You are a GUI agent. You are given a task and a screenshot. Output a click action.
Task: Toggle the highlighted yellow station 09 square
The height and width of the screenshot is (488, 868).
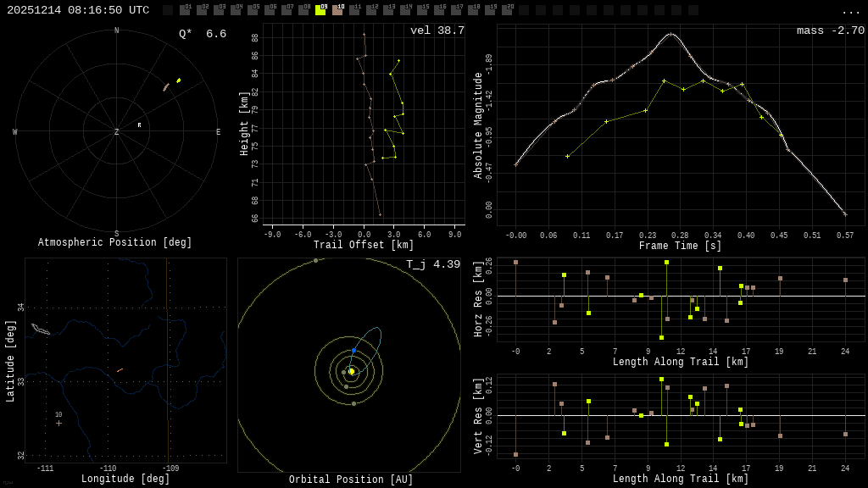click(320, 10)
